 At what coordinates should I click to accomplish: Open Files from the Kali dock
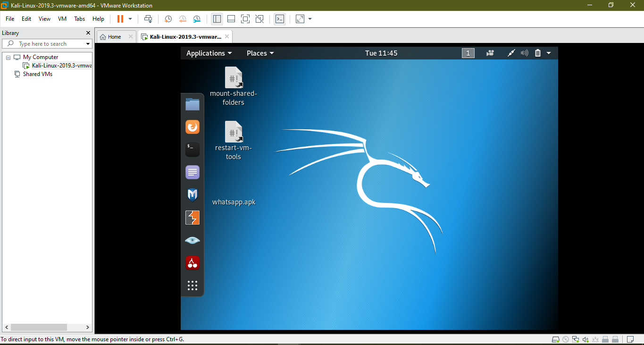[x=192, y=104]
